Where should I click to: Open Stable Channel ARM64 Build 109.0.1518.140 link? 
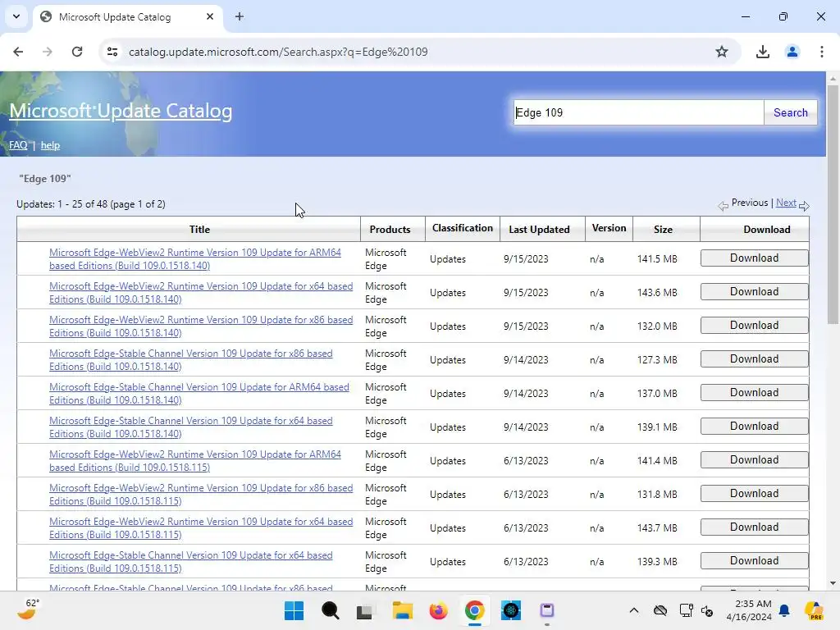click(199, 393)
